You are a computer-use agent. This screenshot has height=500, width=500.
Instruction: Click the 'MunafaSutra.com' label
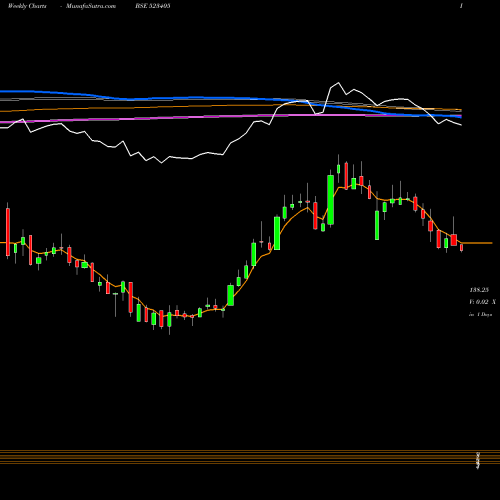coord(91,6)
